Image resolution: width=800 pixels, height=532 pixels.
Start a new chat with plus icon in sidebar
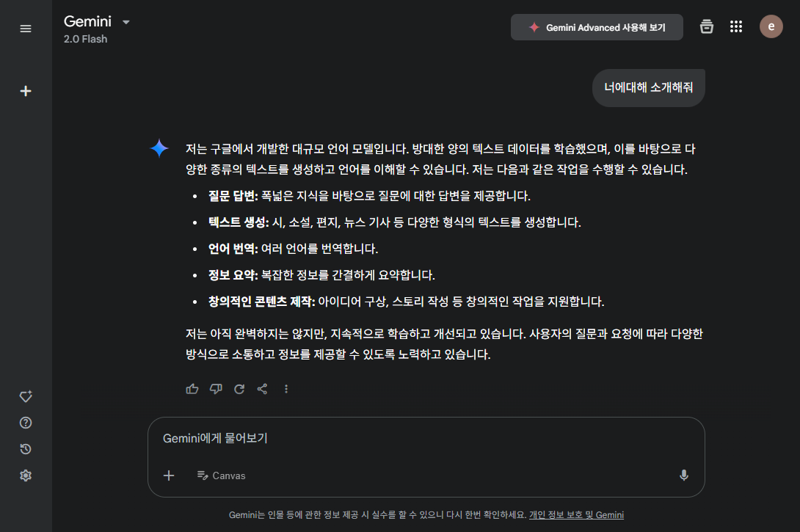26,91
